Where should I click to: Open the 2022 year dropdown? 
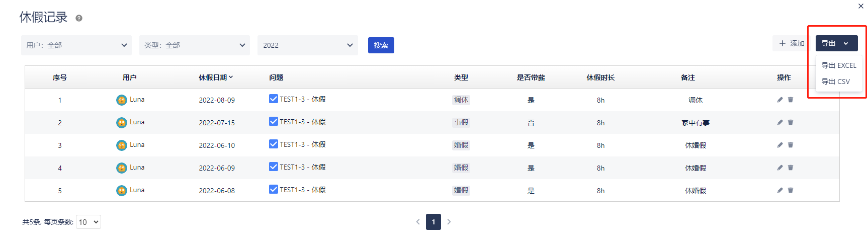click(308, 45)
